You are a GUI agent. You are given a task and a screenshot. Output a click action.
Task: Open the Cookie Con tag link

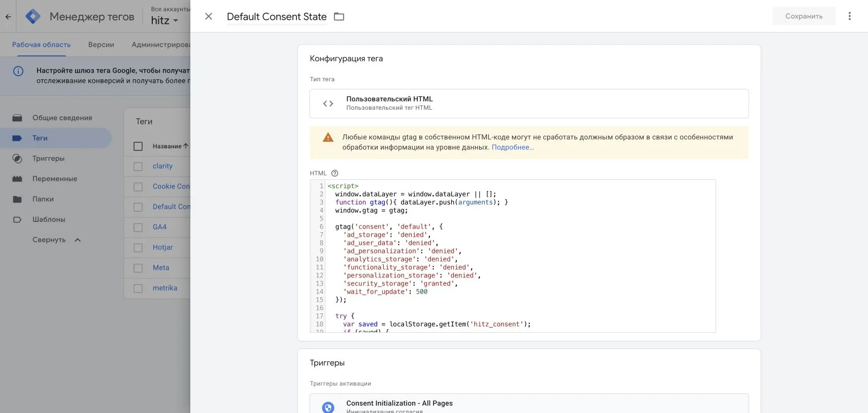tap(172, 186)
